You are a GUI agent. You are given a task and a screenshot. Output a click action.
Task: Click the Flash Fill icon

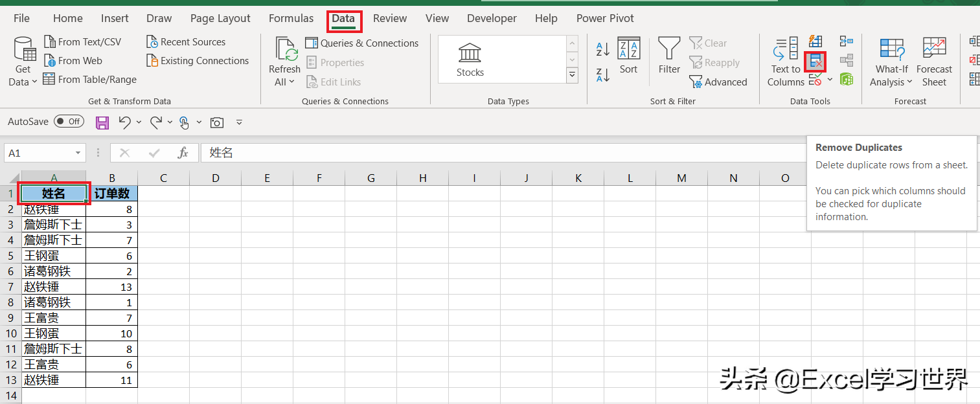(815, 42)
